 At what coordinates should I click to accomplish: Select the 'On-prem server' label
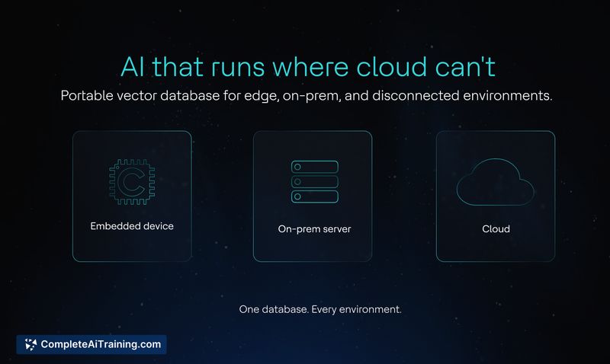(x=314, y=229)
